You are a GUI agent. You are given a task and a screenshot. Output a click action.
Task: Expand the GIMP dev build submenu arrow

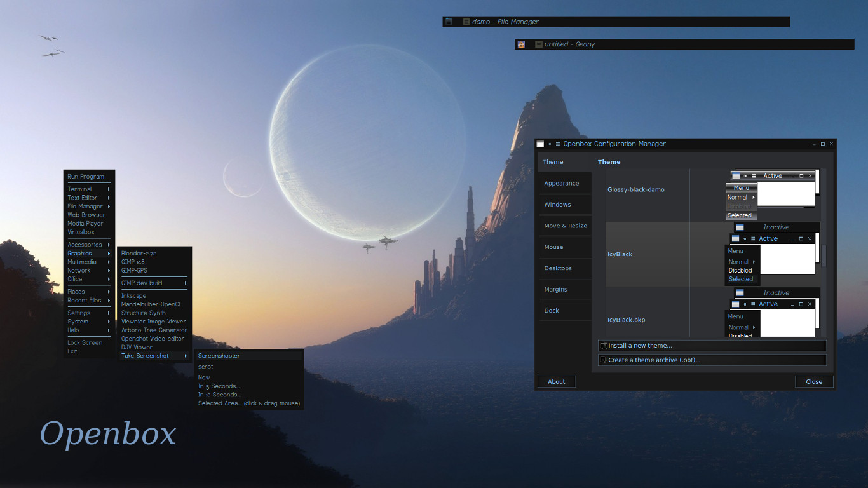(186, 283)
